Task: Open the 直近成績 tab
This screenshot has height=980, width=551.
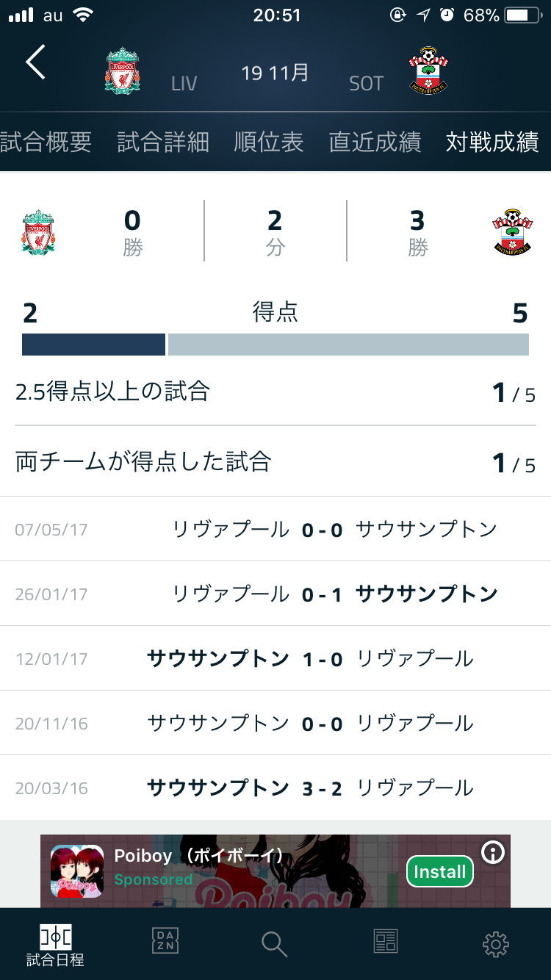Action: click(x=375, y=142)
